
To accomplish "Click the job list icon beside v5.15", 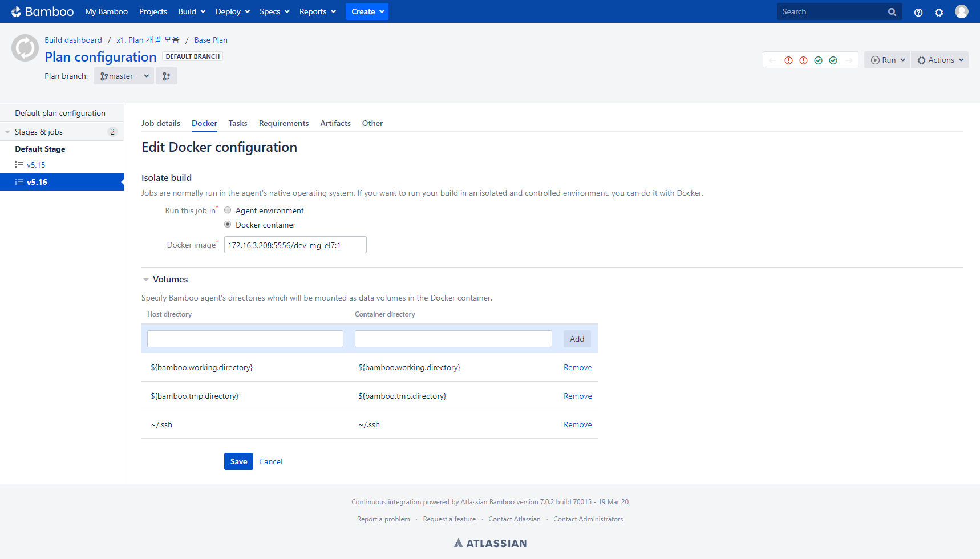I will [19, 165].
